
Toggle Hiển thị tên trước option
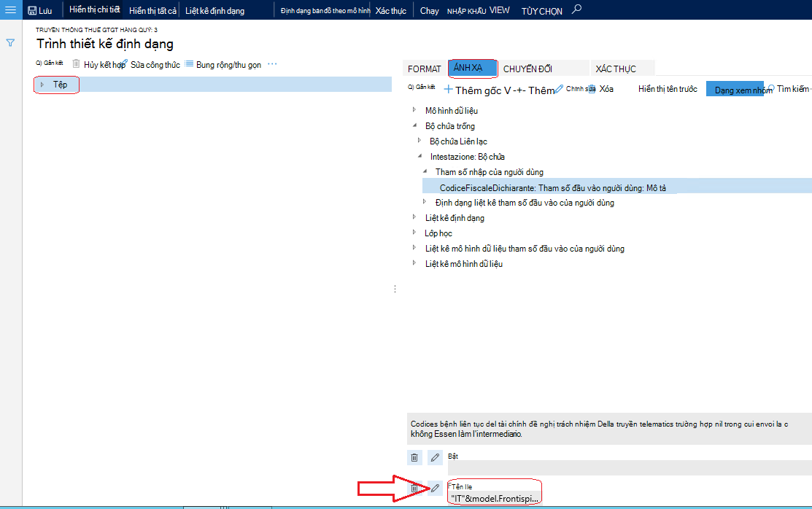[668, 89]
